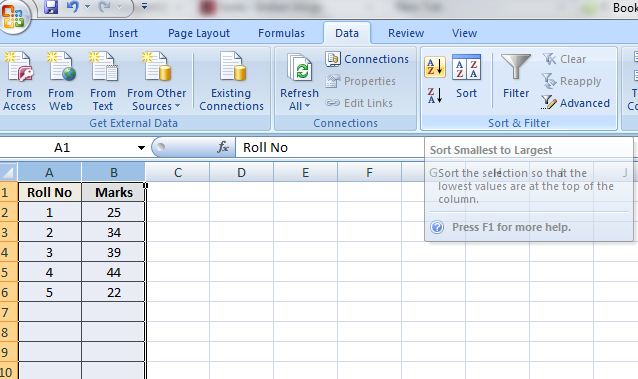Viewport: 638px width, 379px height.
Task: Click Insert Function fx icon
Action: [223, 147]
